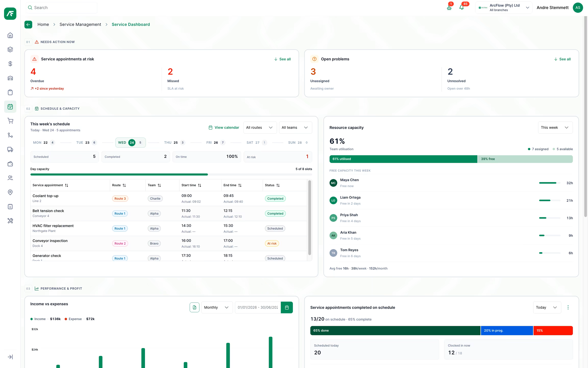588x368 pixels.
Task: Click See all for Open problems
Action: [x=562, y=59]
